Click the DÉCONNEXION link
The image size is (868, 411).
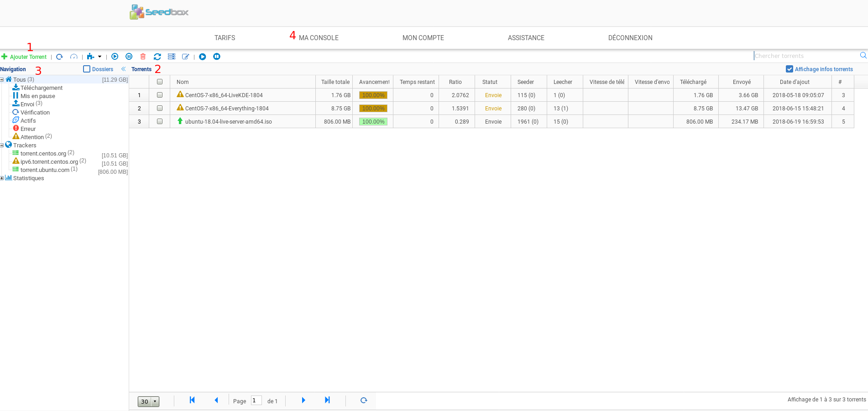pyautogui.click(x=630, y=38)
